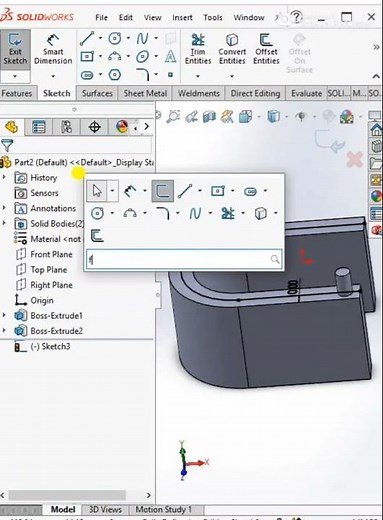Click Offset Entities in ribbon
The image size is (383, 520).
pyautogui.click(x=266, y=49)
